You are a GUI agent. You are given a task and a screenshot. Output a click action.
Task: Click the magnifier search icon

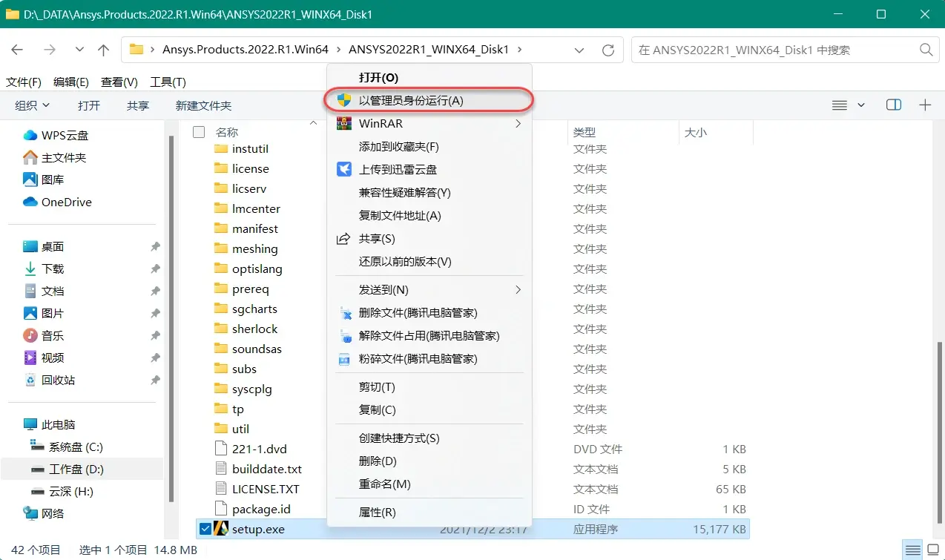coord(926,50)
